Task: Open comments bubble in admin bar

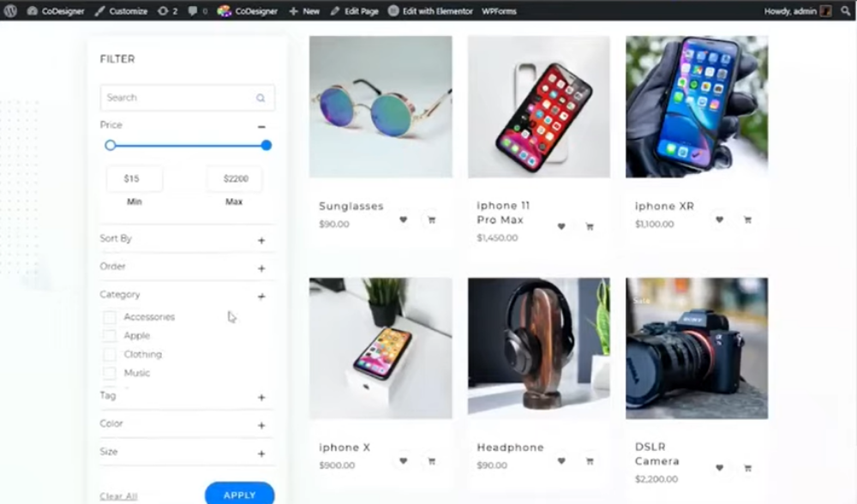Action: pyautogui.click(x=197, y=11)
